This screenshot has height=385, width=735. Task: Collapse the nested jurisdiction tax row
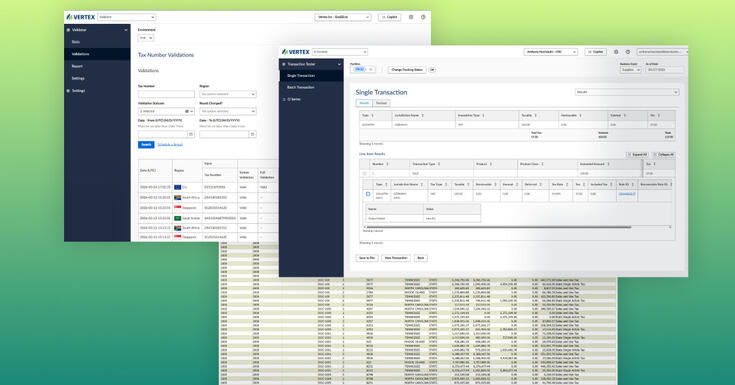tap(368, 194)
